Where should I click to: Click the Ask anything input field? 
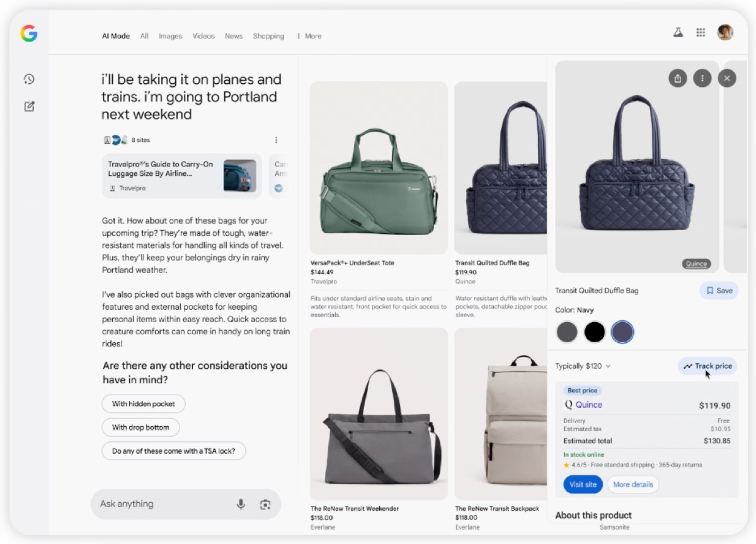pos(157,504)
